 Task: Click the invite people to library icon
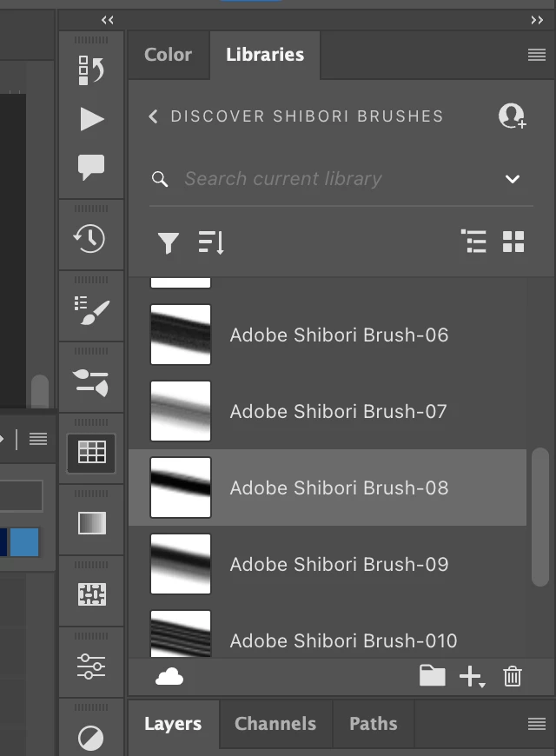pos(512,116)
